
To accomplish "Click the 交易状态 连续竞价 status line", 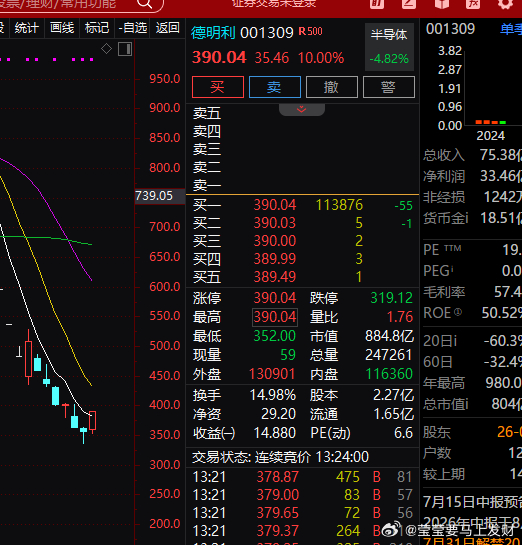I will click(x=280, y=457).
